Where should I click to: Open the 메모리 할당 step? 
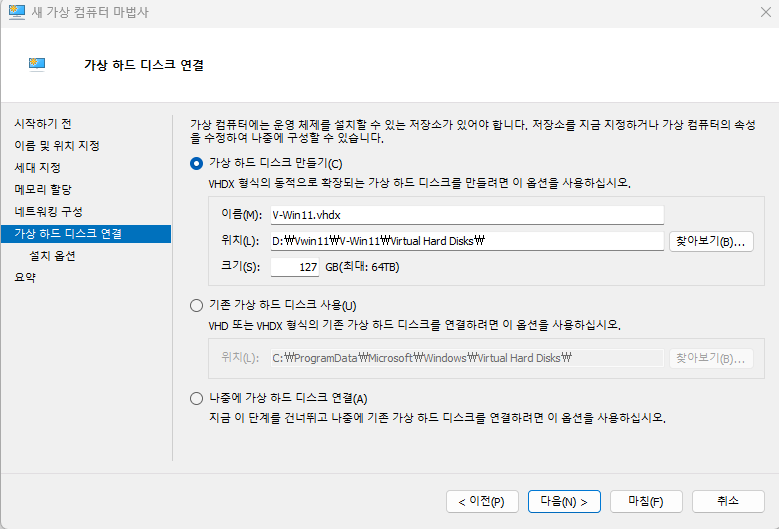43,189
